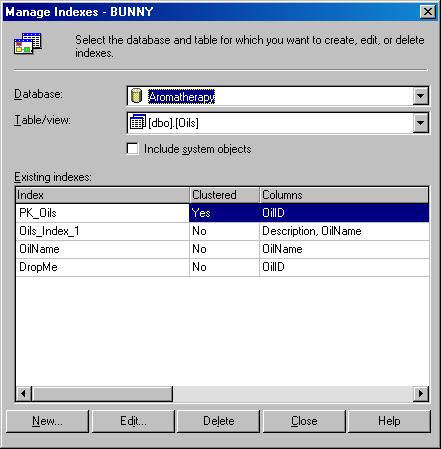Enable Include system objects checkbox

133,149
